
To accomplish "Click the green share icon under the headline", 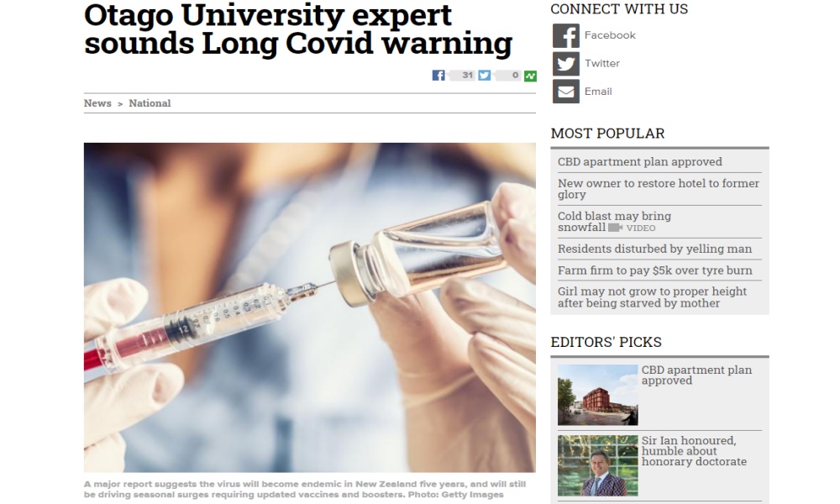I will coord(530,76).
